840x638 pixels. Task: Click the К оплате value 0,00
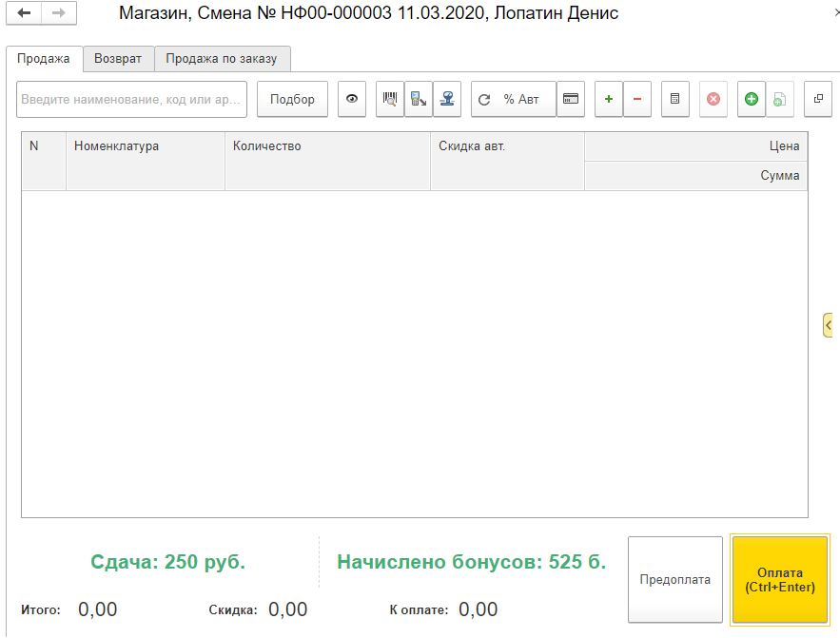pos(478,609)
